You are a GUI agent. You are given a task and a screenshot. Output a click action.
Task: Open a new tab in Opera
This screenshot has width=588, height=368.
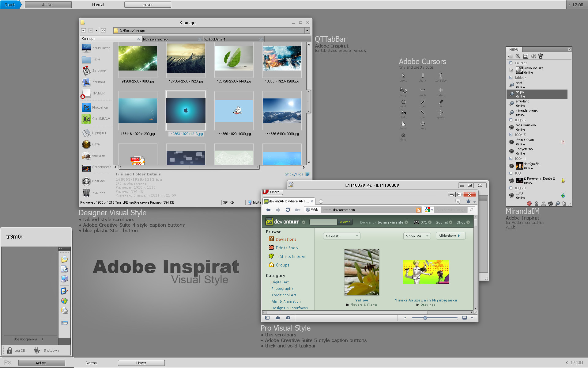321,201
